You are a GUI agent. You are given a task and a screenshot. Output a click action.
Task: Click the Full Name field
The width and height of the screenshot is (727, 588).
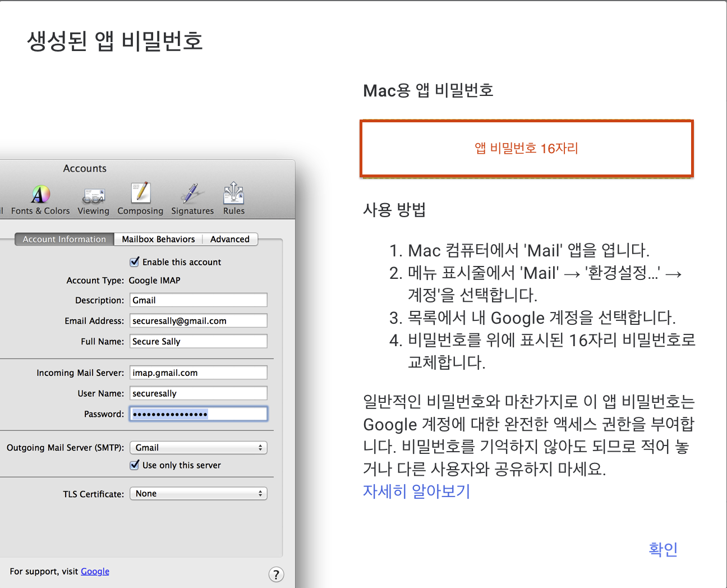(x=199, y=341)
